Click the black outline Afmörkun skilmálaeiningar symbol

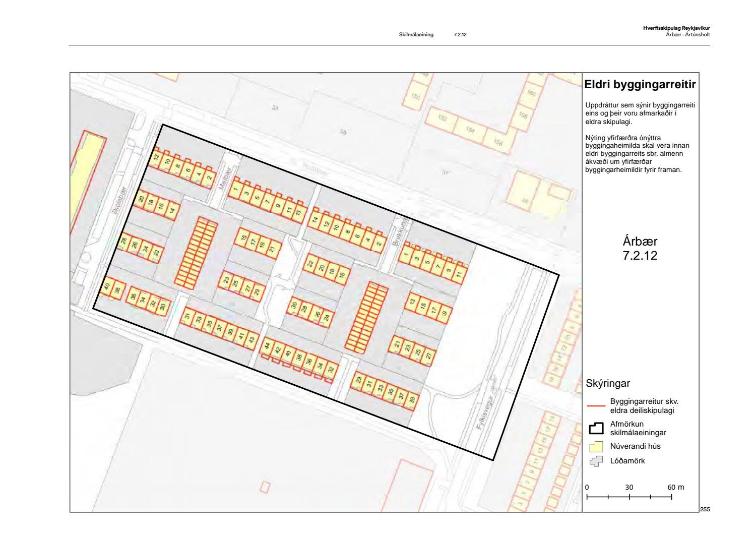[596, 428]
